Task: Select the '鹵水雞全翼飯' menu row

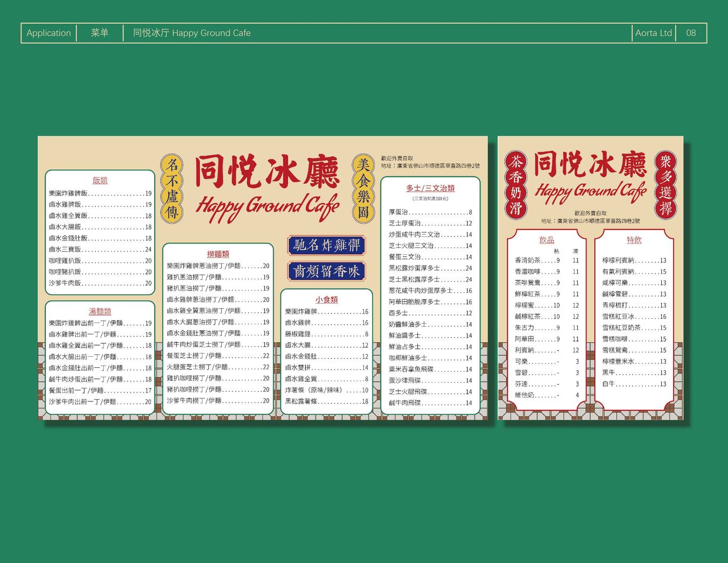Action: coord(100,216)
